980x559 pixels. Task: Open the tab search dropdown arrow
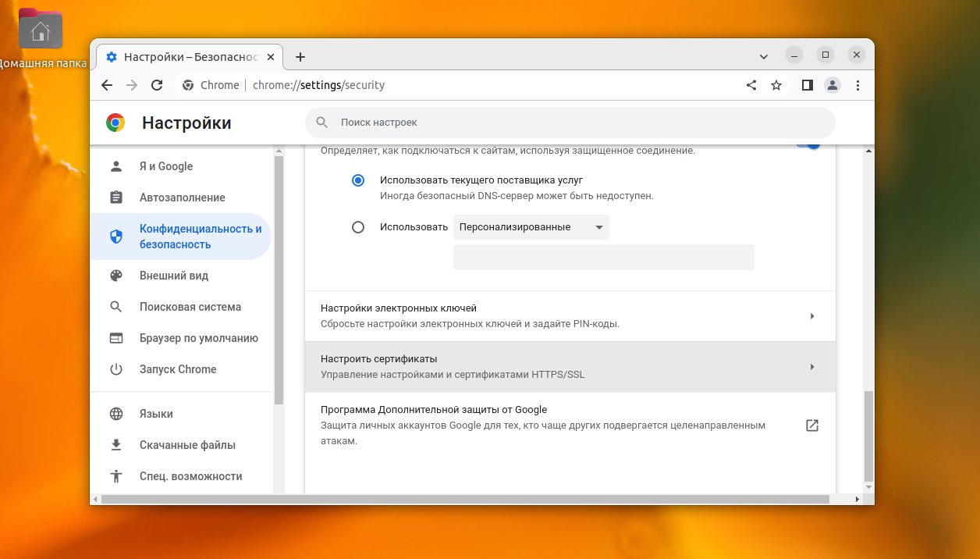click(764, 56)
